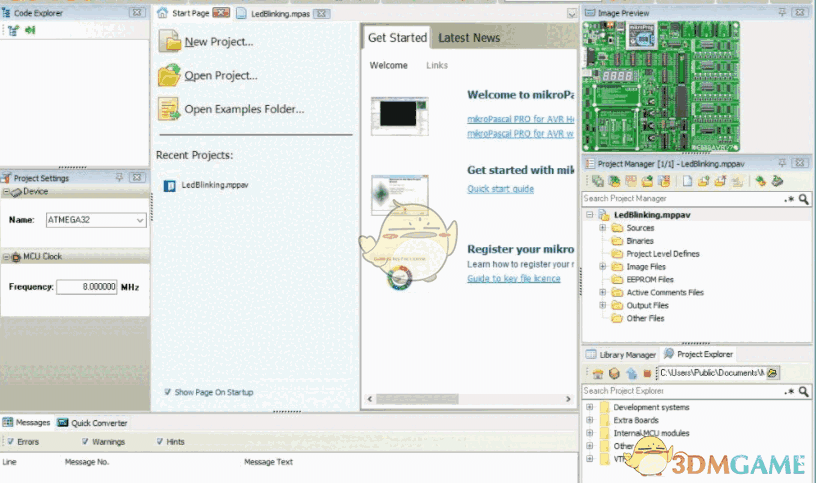Expand the Active Comments Files node
The width and height of the screenshot is (816, 483).
pyautogui.click(x=602, y=292)
